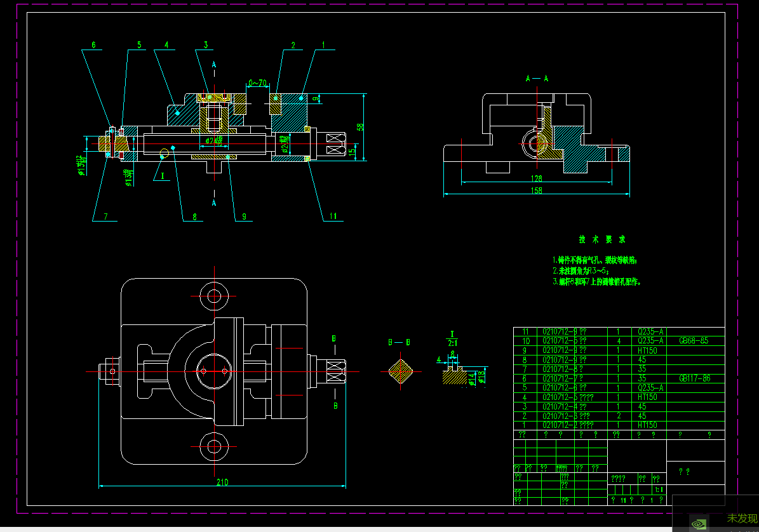Click the B—B section view title
759x532 pixels.
point(400,342)
